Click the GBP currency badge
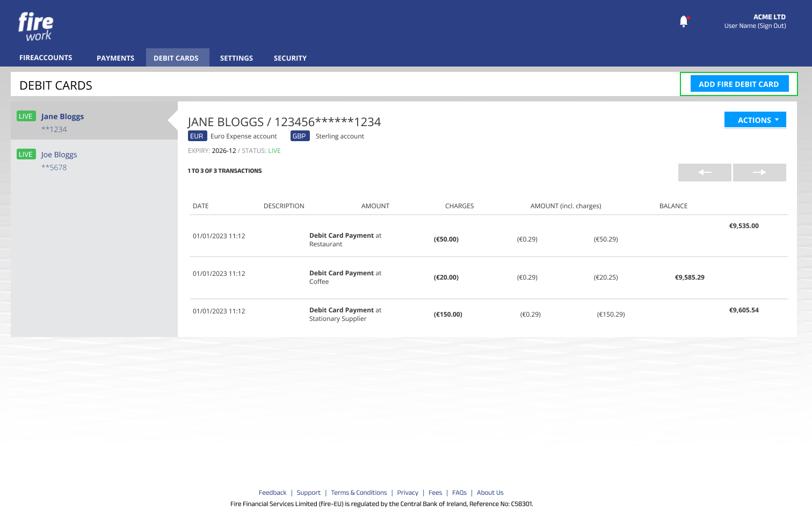This screenshot has height=527, width=812. pyautogui.click(x=300, y=136)
